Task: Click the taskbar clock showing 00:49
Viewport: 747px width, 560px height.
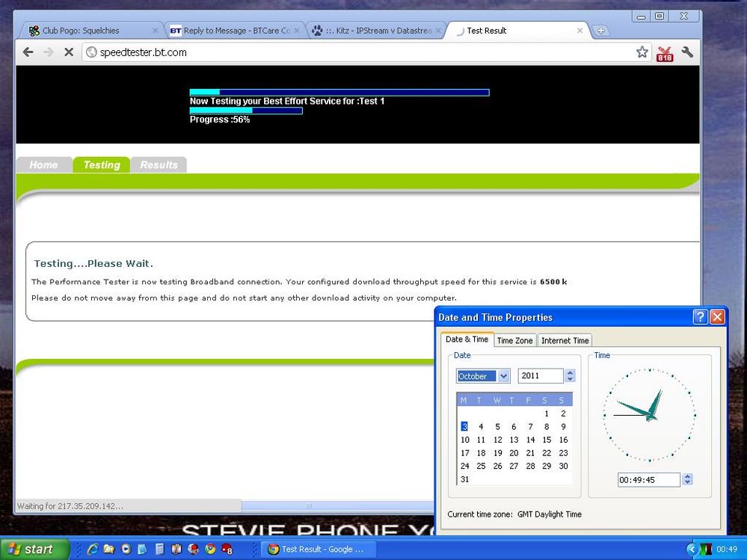Action: point(727,549)
